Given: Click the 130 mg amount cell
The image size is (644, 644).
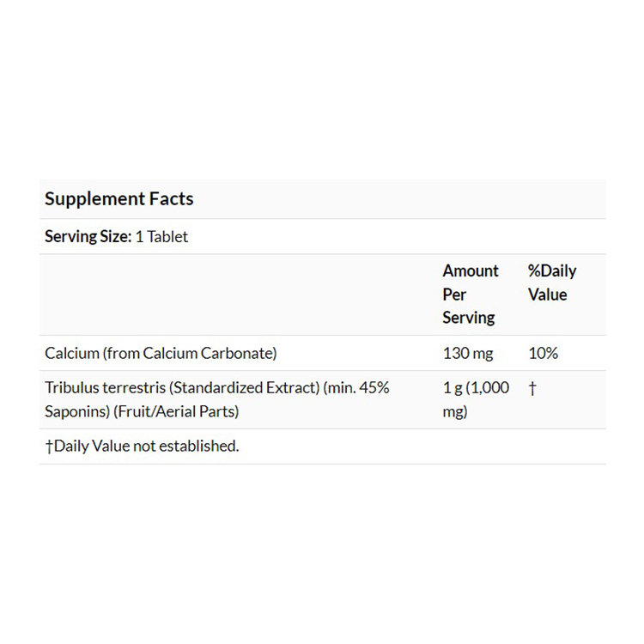Looking at the screenshot, I should (x=466, y=353).
